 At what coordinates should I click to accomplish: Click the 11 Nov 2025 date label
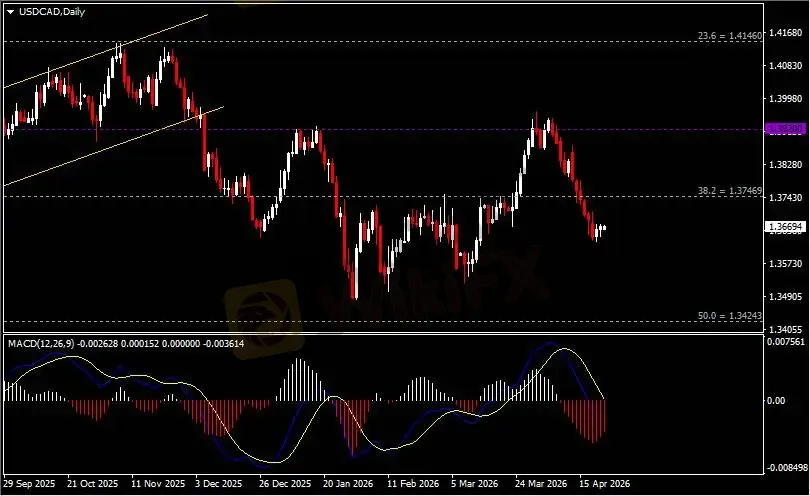click(158, 484)
